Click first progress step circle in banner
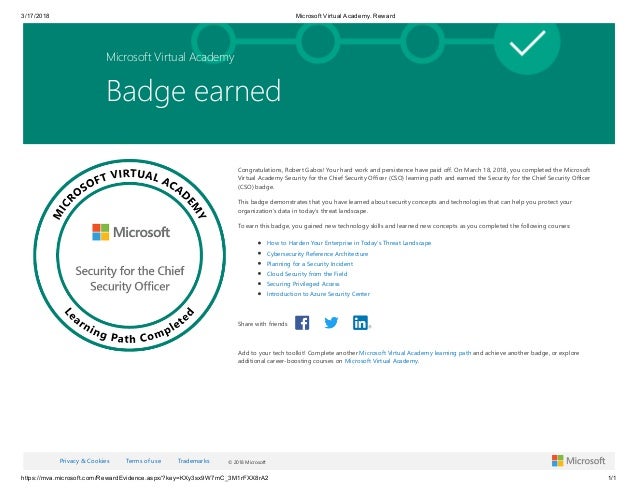 213,41
